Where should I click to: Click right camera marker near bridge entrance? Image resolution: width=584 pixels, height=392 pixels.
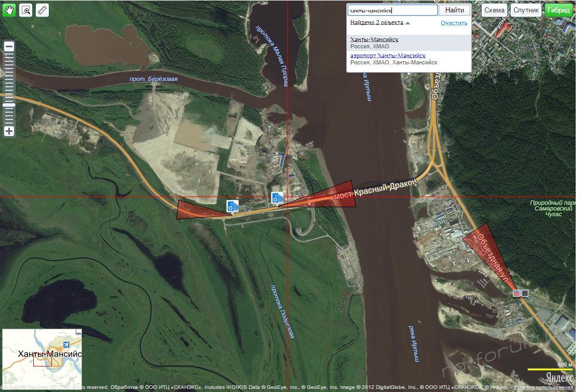277,197
